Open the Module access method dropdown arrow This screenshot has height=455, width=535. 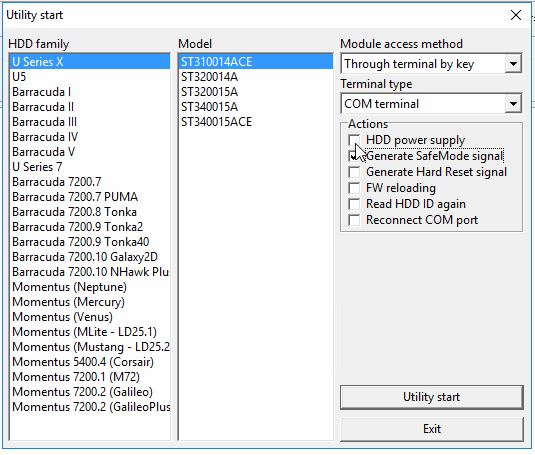point(513,64)
